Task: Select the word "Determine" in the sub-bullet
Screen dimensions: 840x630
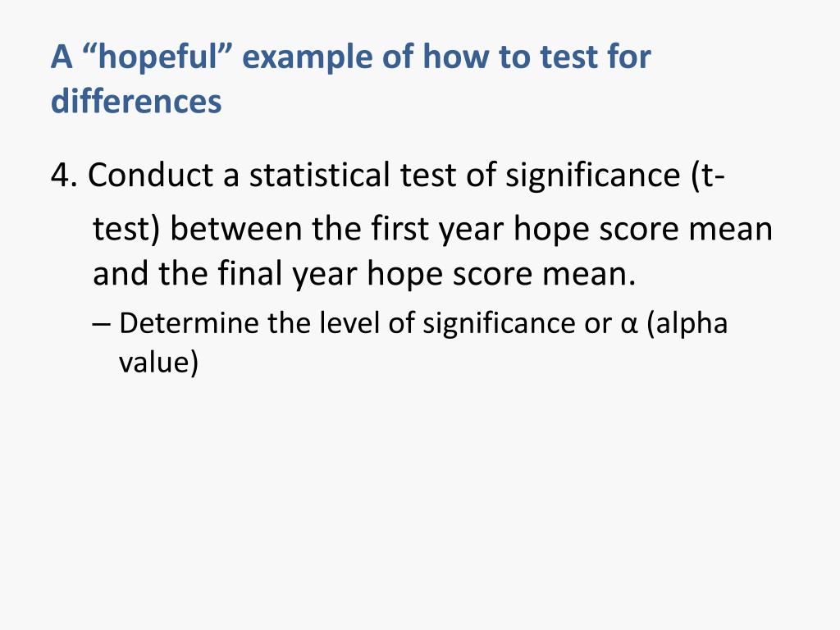Action: point(189,323)
